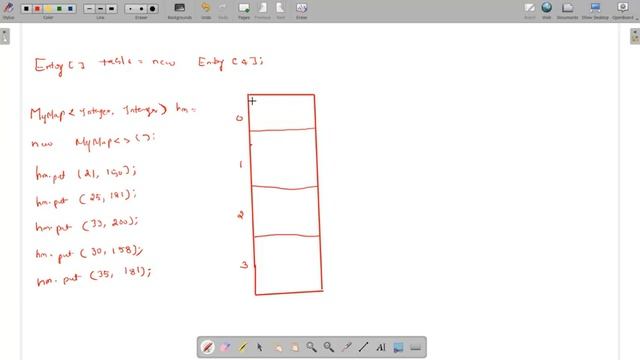Screen dimensions: 640x360
Task: Click the Redo button
Action: (x=223, y=10)
